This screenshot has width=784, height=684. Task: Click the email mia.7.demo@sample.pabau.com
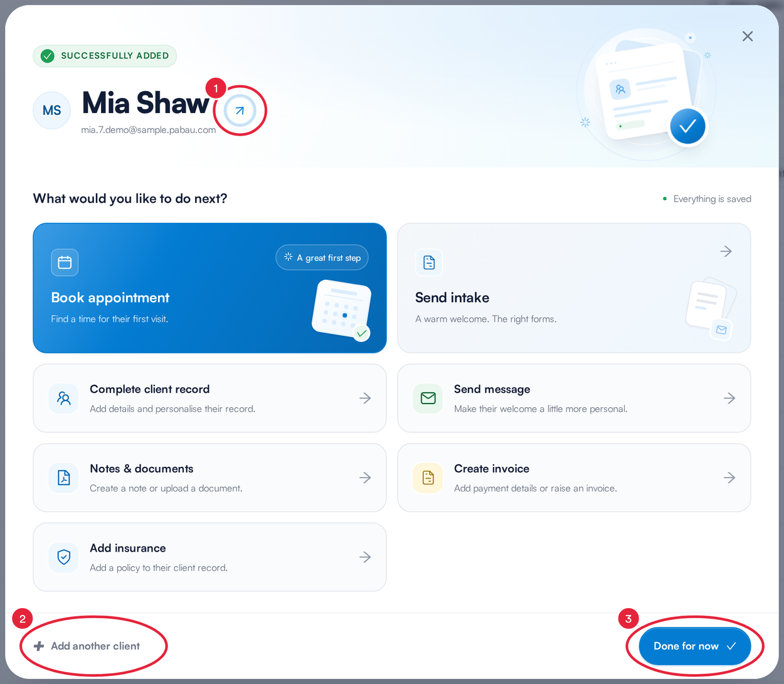coord(149,130)
